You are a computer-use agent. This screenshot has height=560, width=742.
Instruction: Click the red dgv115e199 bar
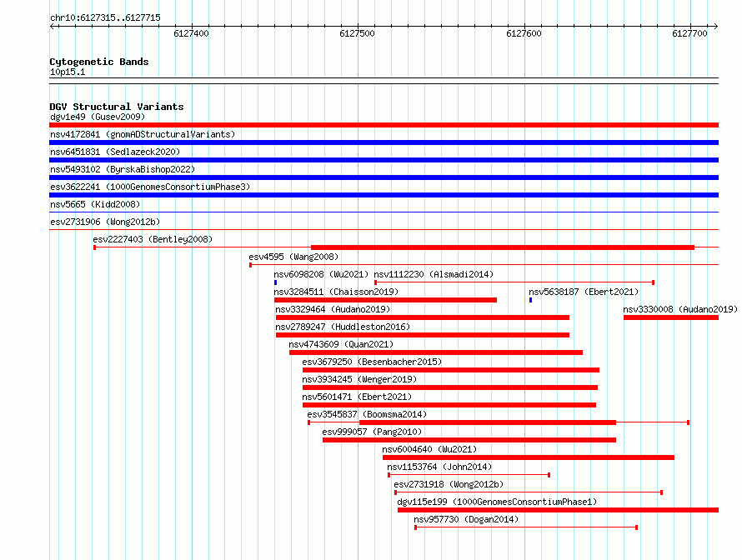click(x=559, y=510)
